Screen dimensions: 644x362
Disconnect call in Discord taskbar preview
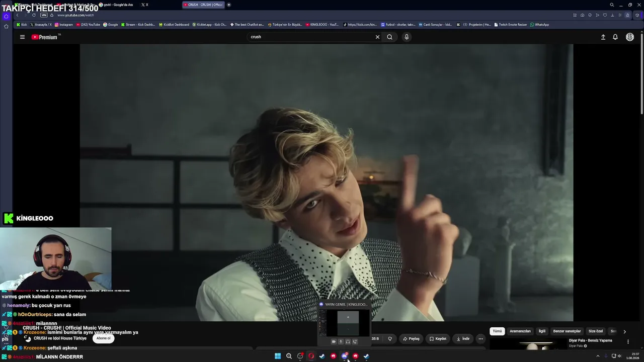355,341
